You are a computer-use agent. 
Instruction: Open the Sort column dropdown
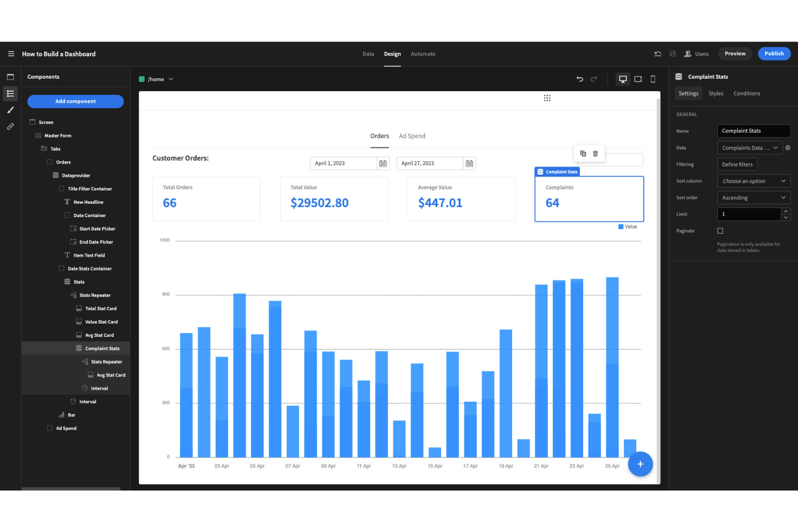(x=753, y=181)
